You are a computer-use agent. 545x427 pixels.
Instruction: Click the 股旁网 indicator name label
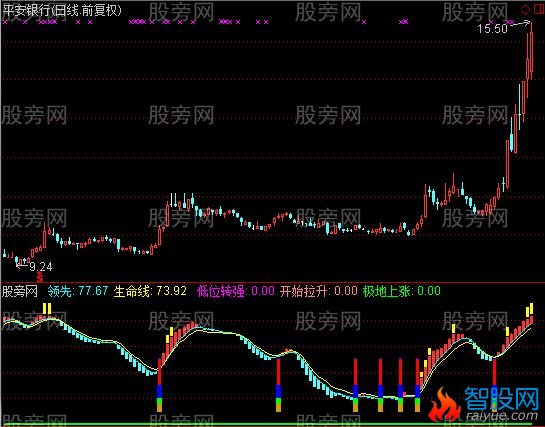point(20,291)
